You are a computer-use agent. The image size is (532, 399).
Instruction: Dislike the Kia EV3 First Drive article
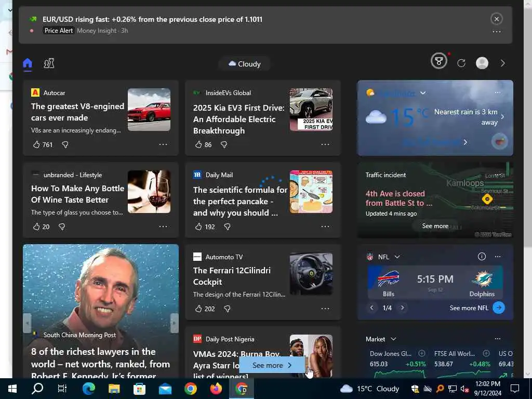[x=224, y=144]
